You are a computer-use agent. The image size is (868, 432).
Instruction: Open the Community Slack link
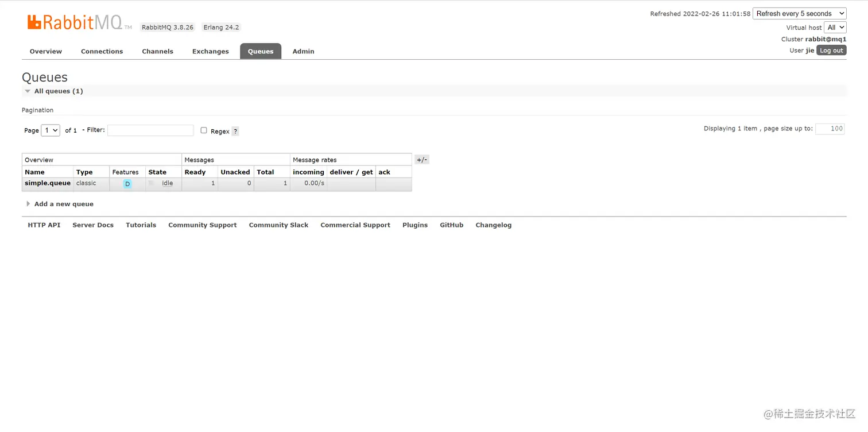[x=278, y=225]
